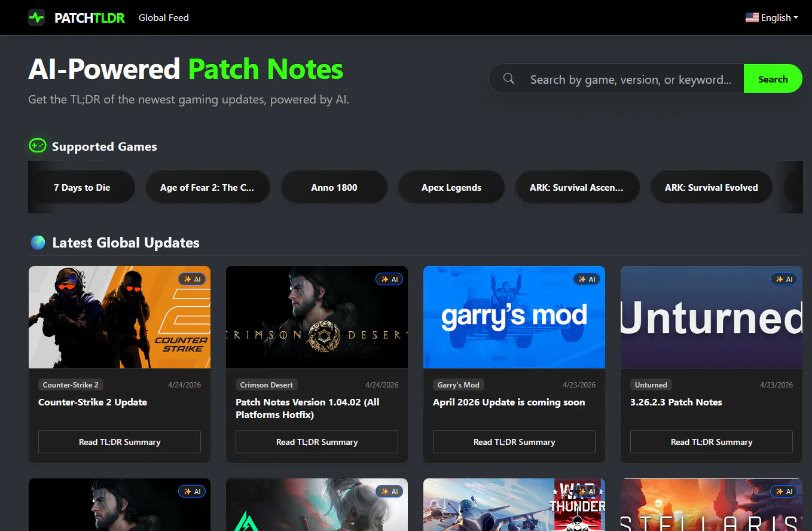The height and width of the screenshot is (531, 812).
Task: Click the 4/24/2026 date on Crimson Desert card
Action: pos(382,384)
